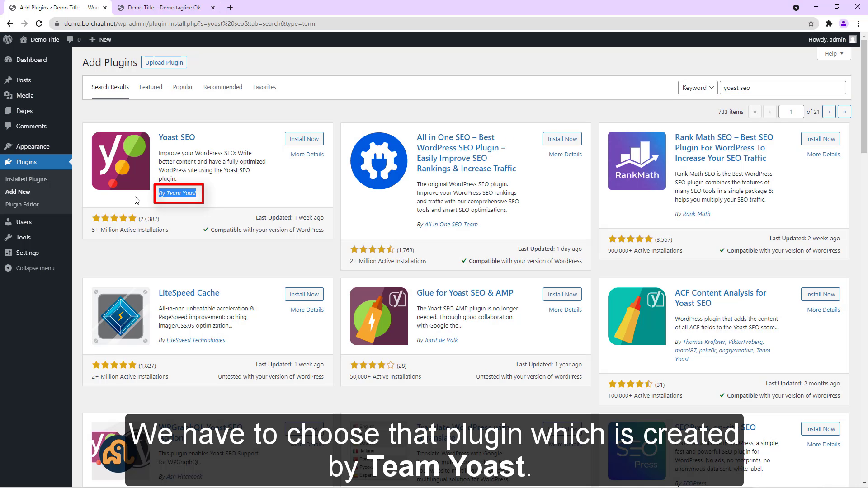The height and width of the screenshot is (488, 868).
Task: Install Glue for Yoast SEO & AMP
Action: click(x=562, y=294)
